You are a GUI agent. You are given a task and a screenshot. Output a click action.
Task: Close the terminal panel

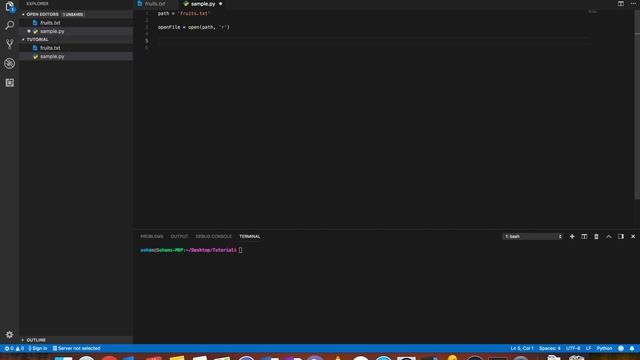tap(633, 236)
